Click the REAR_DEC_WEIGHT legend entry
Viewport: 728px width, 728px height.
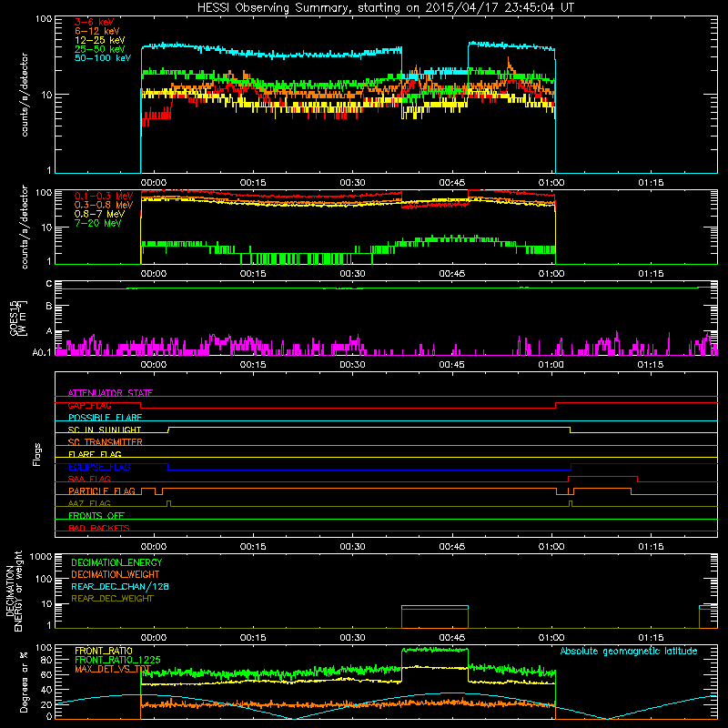112,599
